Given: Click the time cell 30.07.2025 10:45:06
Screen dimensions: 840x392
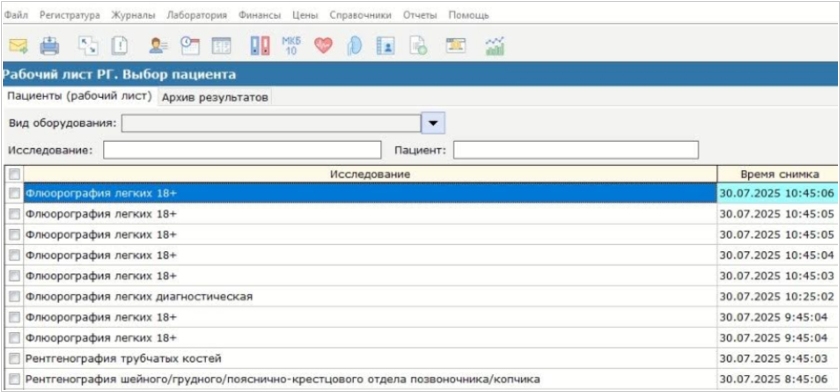Looking at the screenshot, I should coord(777,194).
